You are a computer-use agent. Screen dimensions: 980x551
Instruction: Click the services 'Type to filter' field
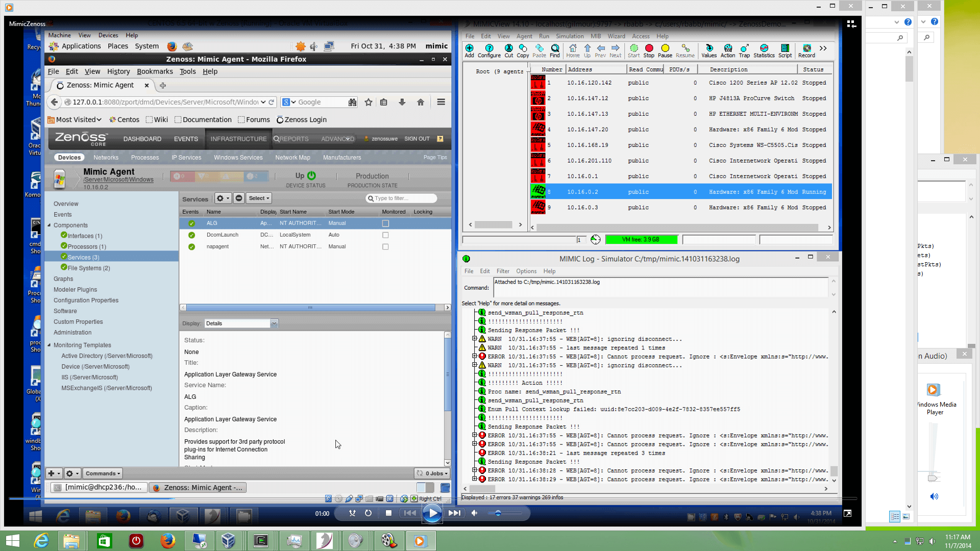point(401,198)
